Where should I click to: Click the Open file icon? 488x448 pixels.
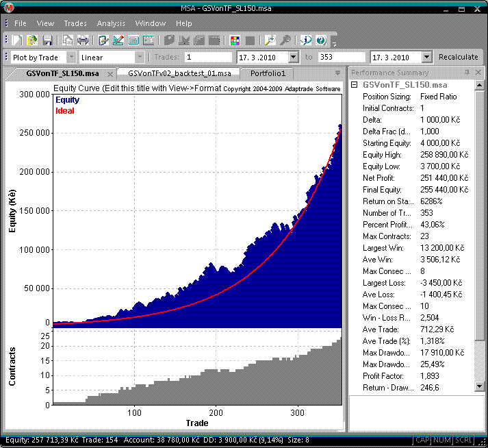coord(31,40)
